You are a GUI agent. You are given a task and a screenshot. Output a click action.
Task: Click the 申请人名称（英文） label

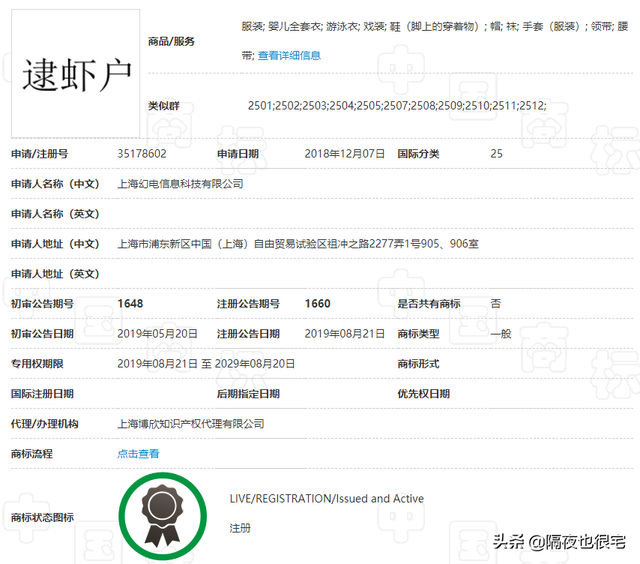(x=55, y=214)
